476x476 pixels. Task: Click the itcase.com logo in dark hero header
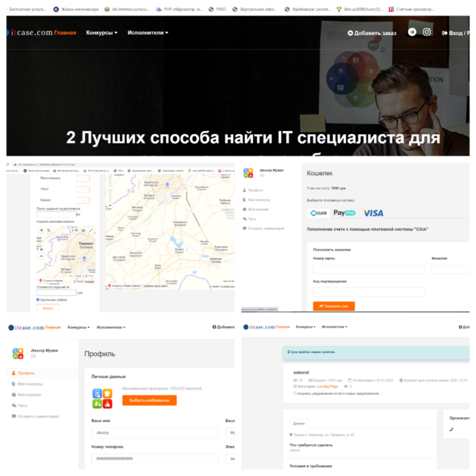(29, 33)
